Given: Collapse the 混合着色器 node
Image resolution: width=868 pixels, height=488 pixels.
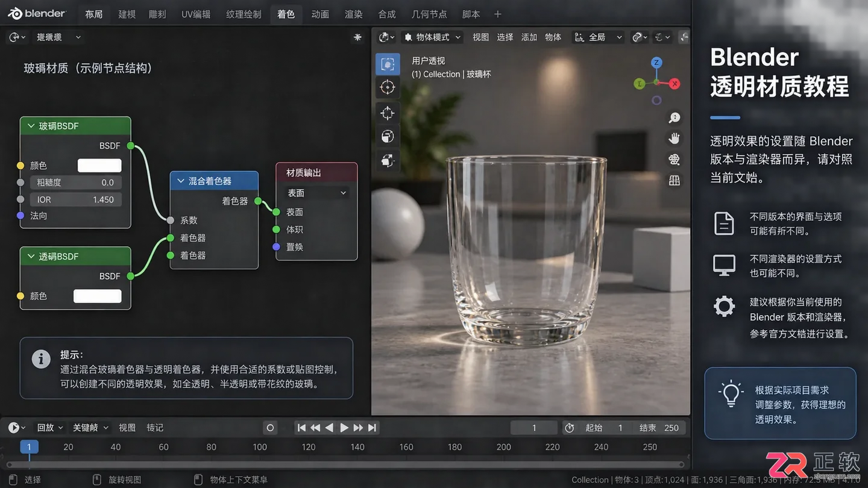Looking at the screenshot, I should (x=181, y=181).
